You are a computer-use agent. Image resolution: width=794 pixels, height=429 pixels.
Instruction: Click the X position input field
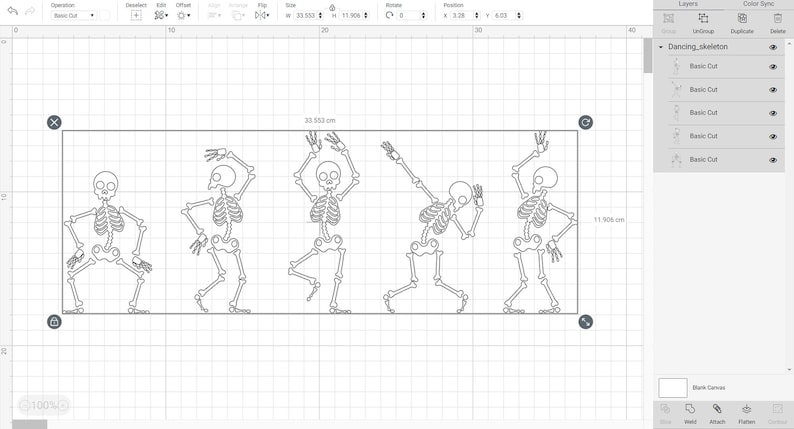(x=462, y=15)
